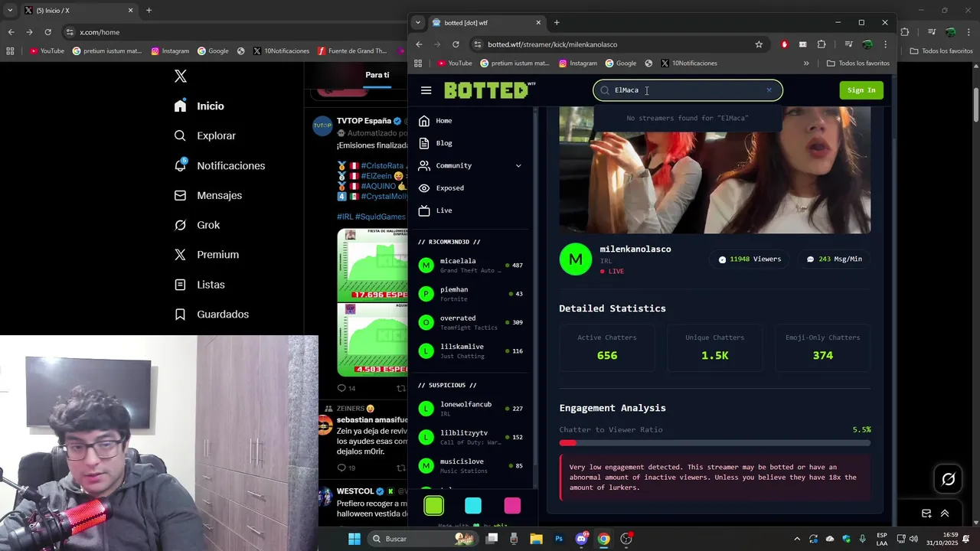Open new tab in botted window
980x551 pixels.
coord(557,22)
